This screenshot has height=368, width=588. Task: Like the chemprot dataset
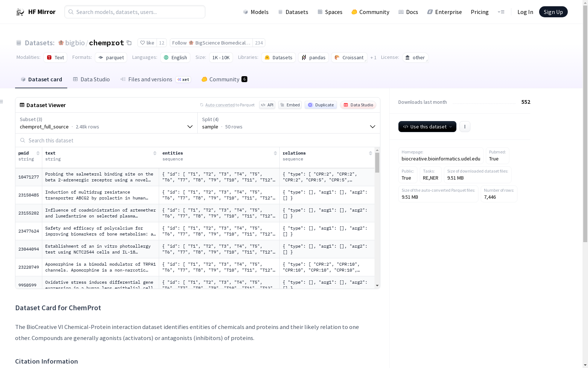pyautogui.click(x=147, y=43)
